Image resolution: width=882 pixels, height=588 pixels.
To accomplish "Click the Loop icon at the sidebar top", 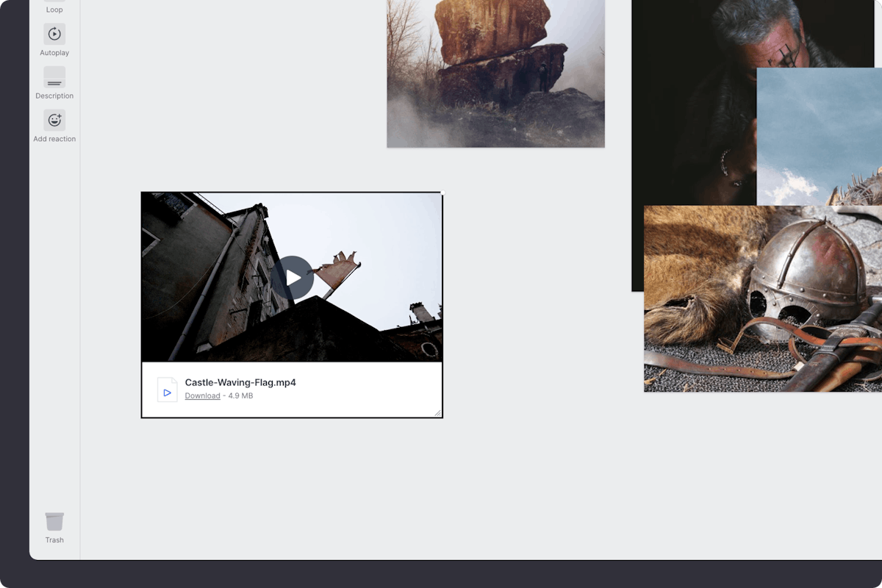I will point(54,4).
